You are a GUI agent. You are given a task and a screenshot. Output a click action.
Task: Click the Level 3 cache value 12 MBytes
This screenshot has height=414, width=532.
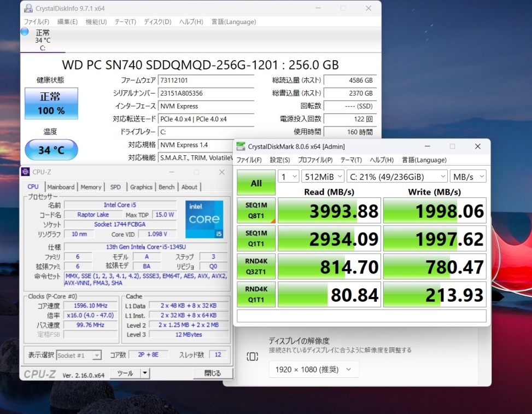[189, 335]
